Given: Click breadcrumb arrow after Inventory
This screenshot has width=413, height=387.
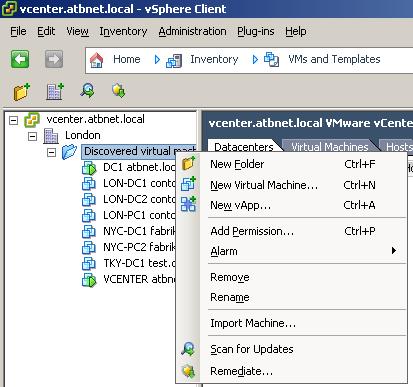Looking at the screenshot, I should (255, 60).
